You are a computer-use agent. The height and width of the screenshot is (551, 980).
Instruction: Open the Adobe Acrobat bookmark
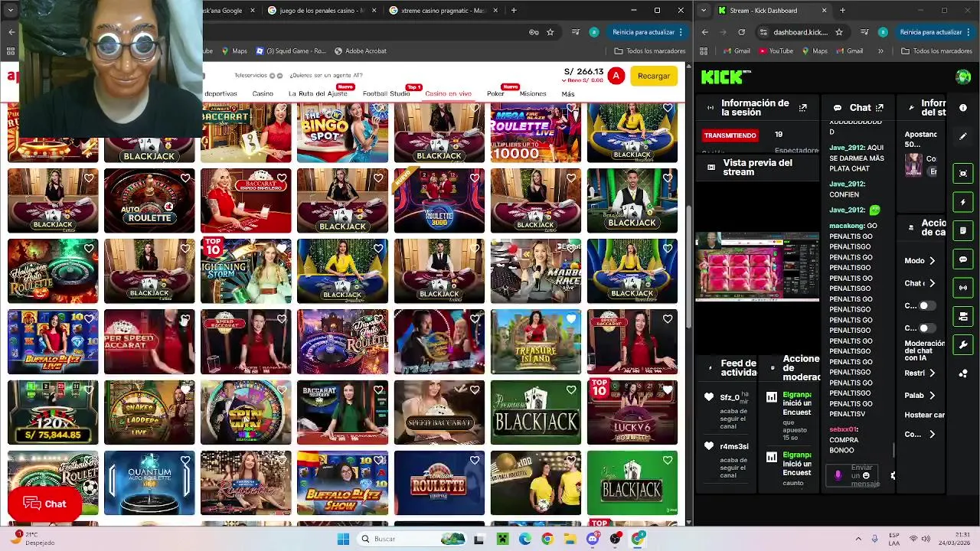click(x=361, y=51)
